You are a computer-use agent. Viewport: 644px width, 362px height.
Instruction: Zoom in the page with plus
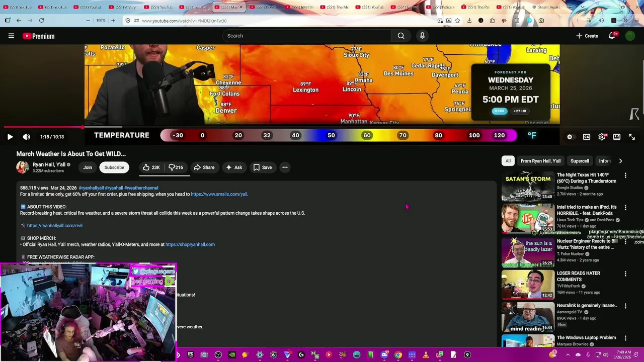pyautogui.click(x=113, y=21)
